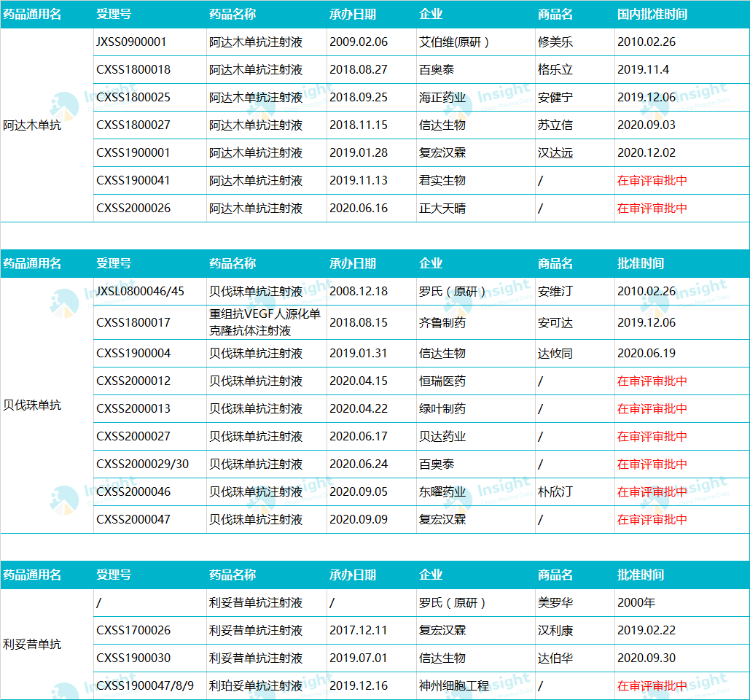Select company 恒瑞医药

click(442, 381)
